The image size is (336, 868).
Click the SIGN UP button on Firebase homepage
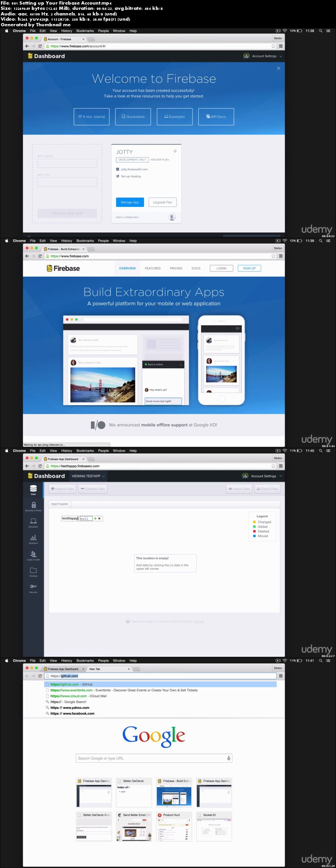pos(249,268)
